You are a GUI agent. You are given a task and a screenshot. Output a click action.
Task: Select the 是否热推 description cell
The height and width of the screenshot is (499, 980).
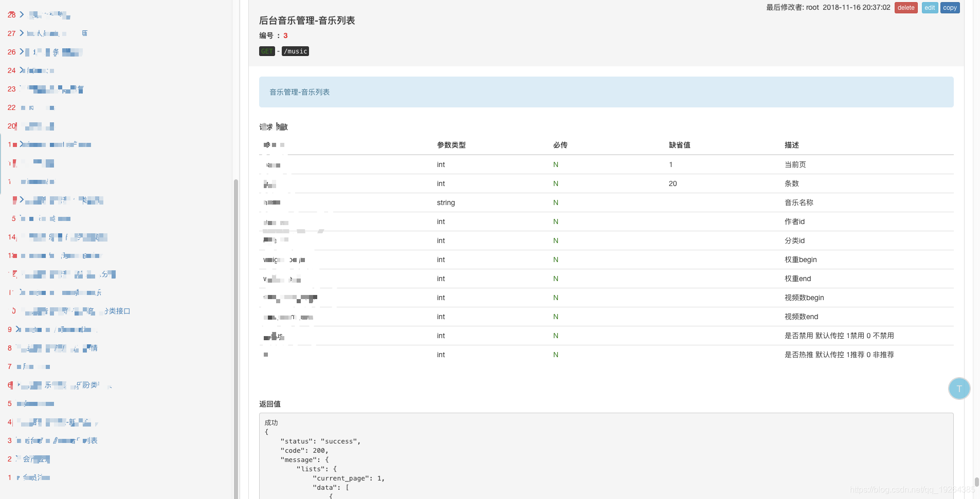tap(839, 355)
